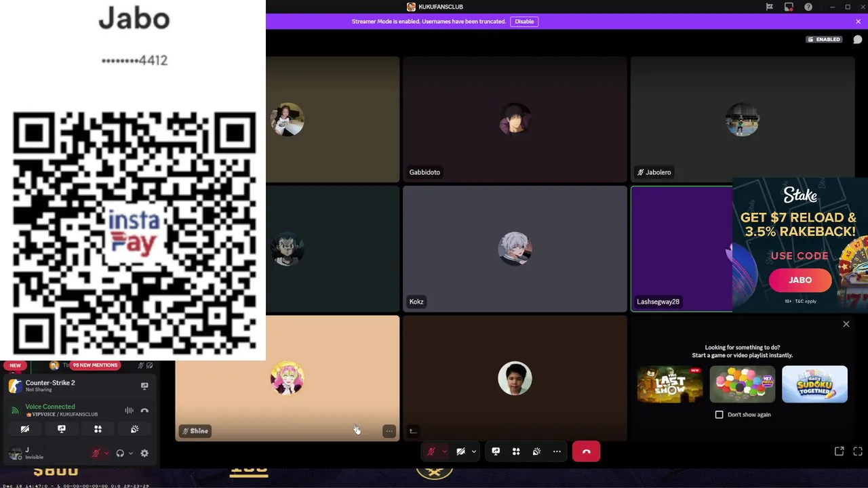The image size is (868, 488).
Task: Open activities icon in bottom call bar
Action: (x=516, y=451)
